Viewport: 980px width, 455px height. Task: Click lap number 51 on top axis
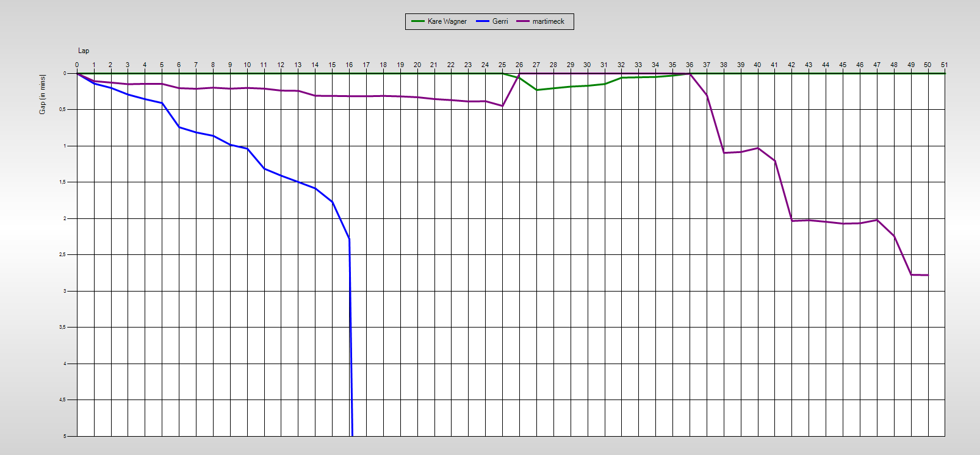(x=944, y=65)
